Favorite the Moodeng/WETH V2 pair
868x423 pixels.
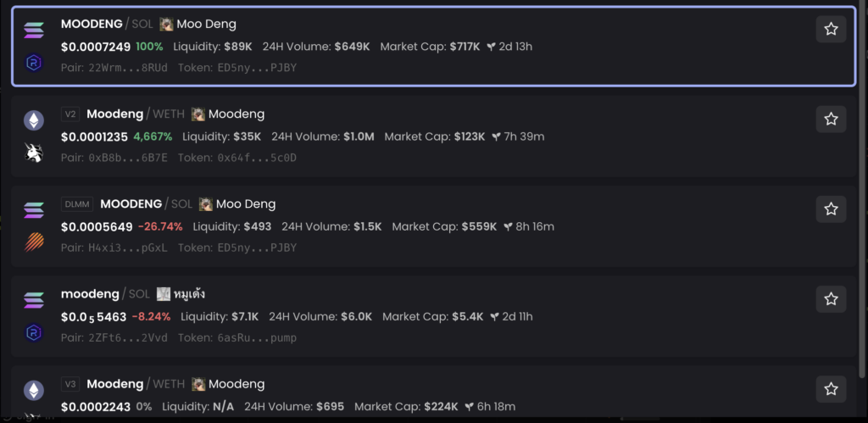coord(831,119)
